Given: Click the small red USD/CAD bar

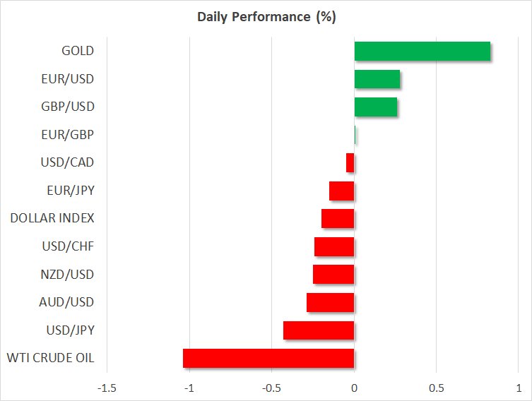Looking at the screenshot, I should click(x=350, y=163).
